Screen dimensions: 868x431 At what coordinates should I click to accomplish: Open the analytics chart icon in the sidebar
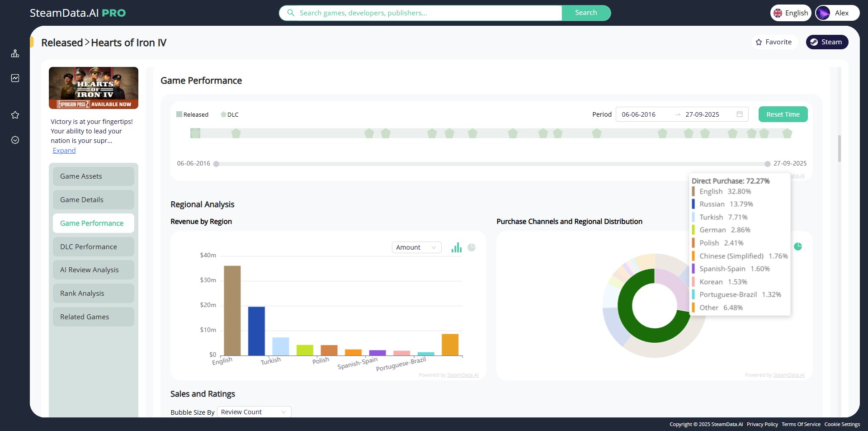(x=15, y=78)
